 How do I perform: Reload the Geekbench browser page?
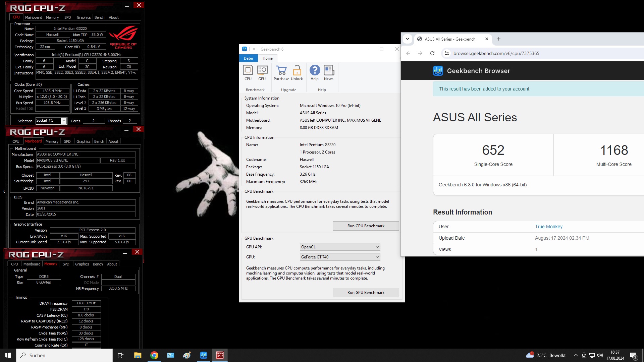tap(432, 53)
